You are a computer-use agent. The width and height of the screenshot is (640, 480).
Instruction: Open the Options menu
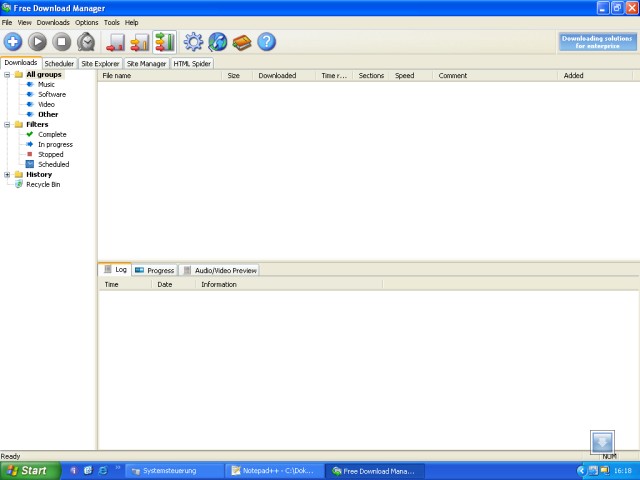[x=87, y=22]
